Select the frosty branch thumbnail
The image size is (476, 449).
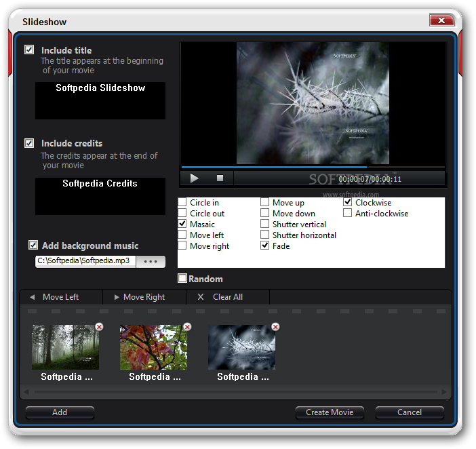click(241, 347)
